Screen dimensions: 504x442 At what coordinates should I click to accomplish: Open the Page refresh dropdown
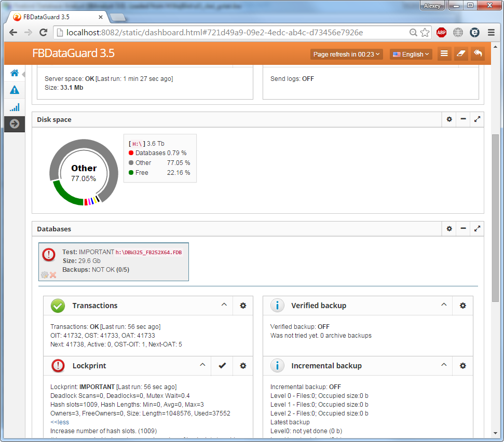(347, 54)
